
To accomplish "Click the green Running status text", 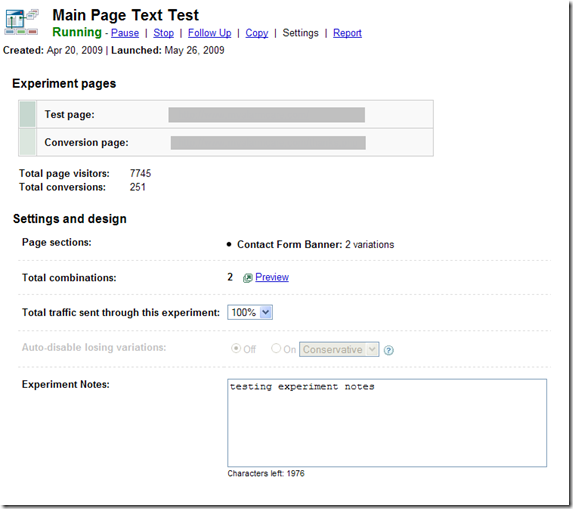I will click(77, 32).
